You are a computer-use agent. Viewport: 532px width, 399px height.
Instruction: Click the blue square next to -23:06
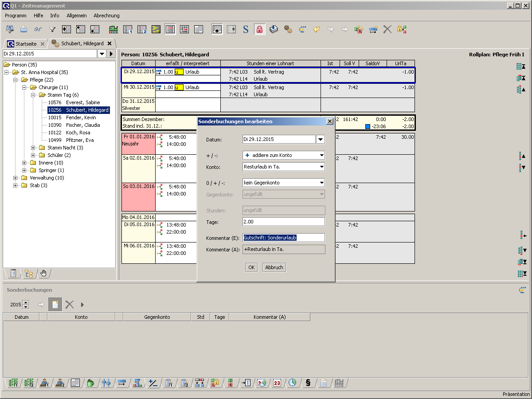tap(368, 126)
